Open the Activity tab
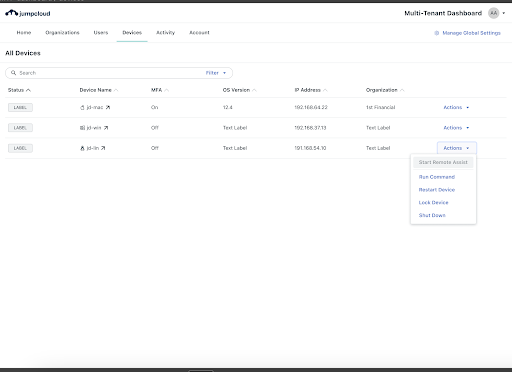 coord(165,33)
